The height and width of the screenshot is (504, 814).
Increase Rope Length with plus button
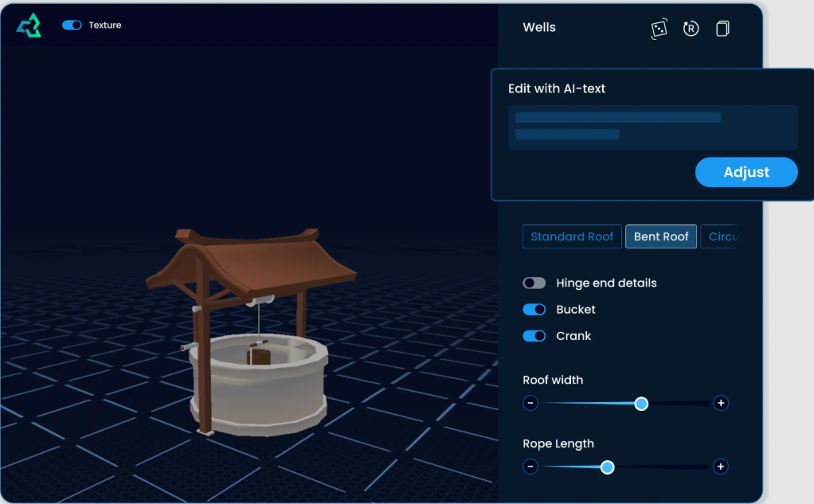click(x=721, y=467)
